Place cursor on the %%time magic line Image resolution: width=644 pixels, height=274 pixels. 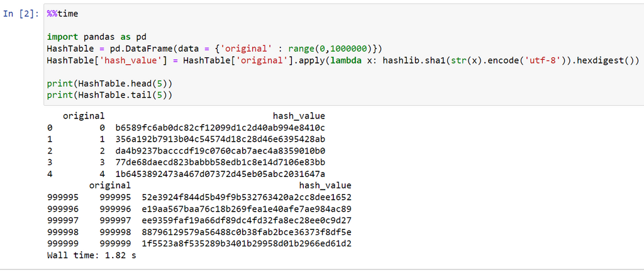(62, 14)
